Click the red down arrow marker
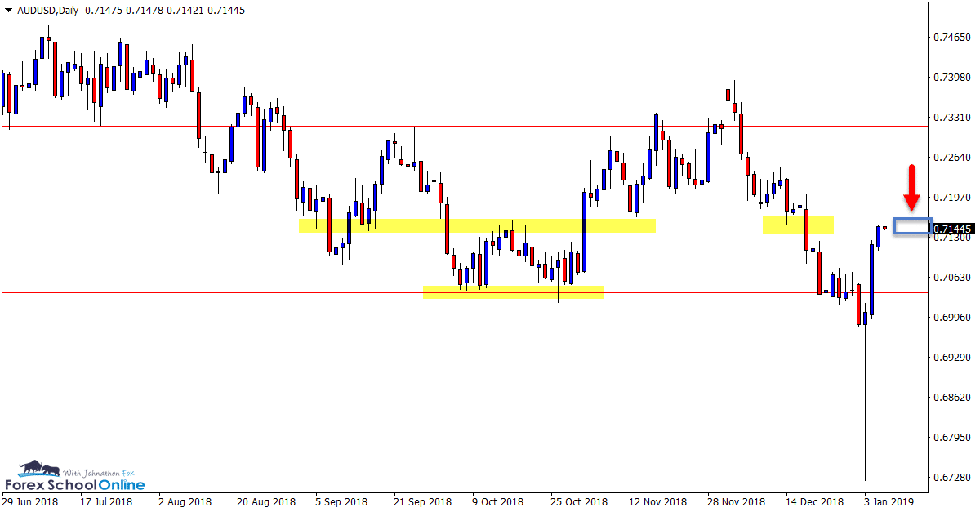The height and width of the screenshot is (512, 980). [x=912, y=189]
